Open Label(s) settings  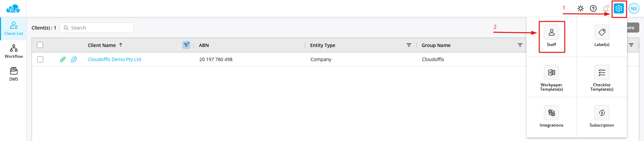click(x=602, y=33)
